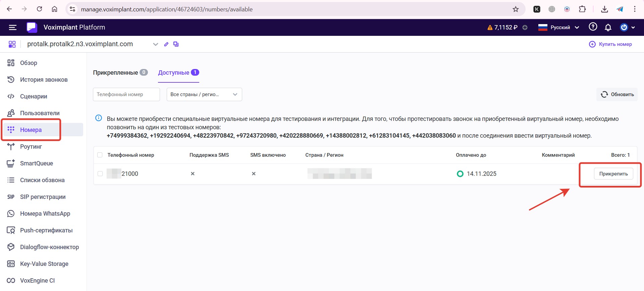Focus the Телефонный номер search field

(x=126, y=94)
